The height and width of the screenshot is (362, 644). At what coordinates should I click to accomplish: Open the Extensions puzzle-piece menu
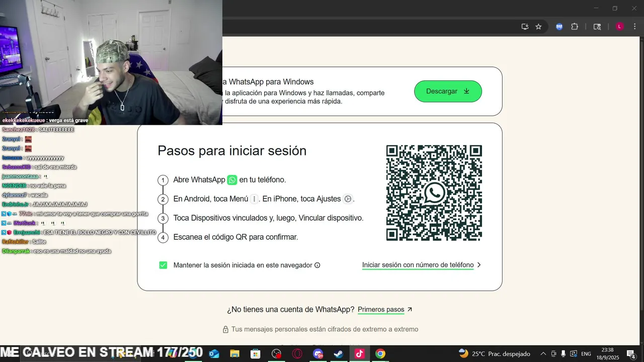575,27
